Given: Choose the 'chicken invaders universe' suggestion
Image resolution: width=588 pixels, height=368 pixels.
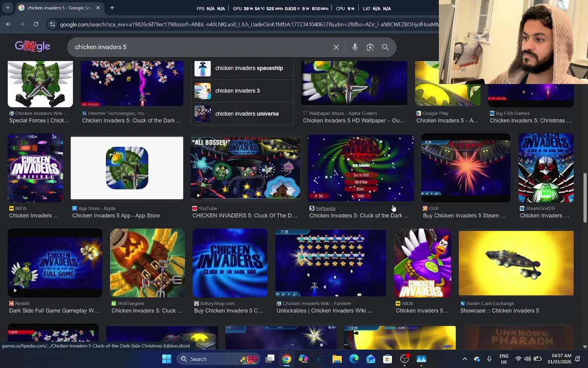Looking at the screenshot, I should 242,113.
